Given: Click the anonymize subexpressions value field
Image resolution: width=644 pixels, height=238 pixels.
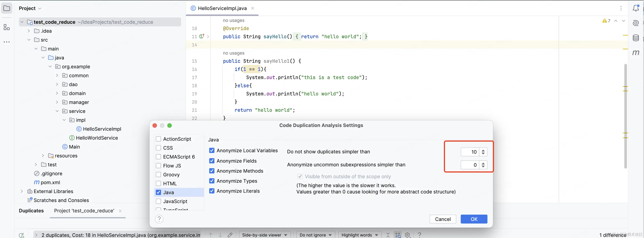Looking at the screenshot, I should point(470,165).
